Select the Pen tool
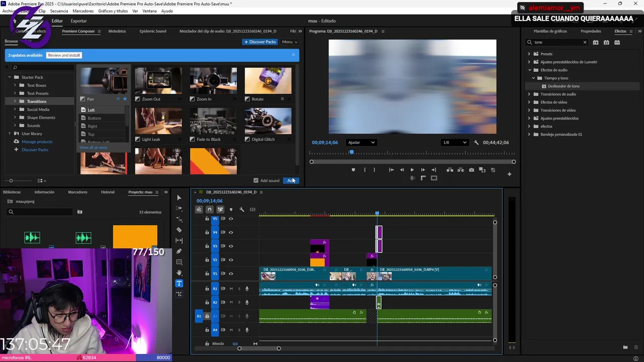 [179, 251]
